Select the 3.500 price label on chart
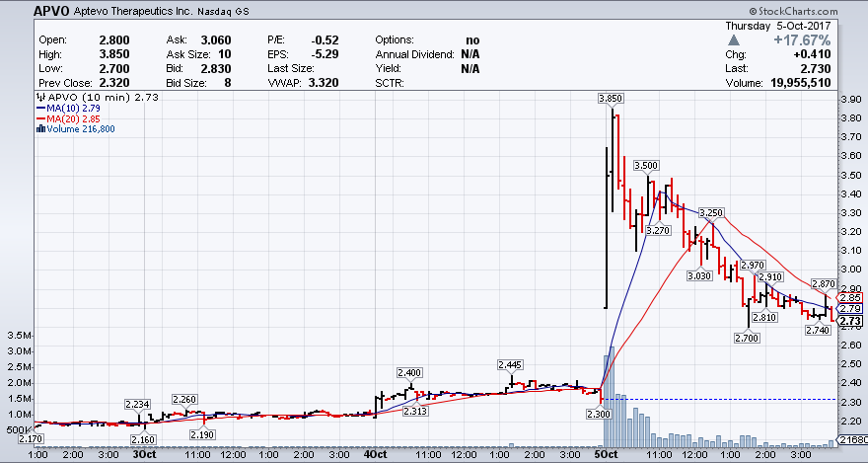Viewport: 868px width, 463px height. point(647,165)
